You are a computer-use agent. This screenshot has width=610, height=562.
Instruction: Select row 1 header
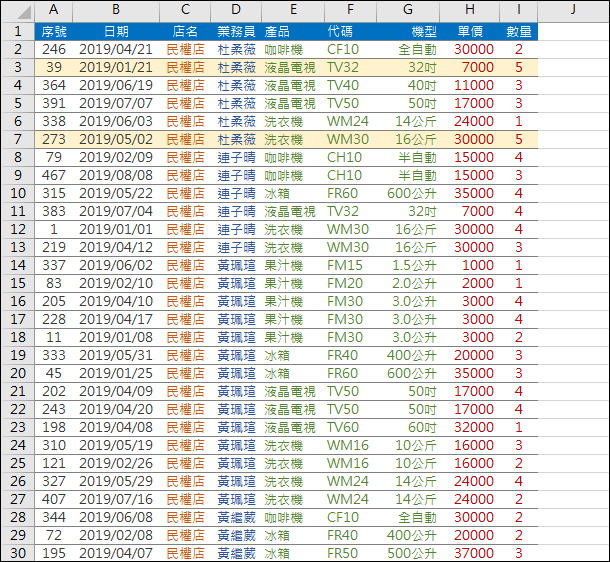click(x=18, y=31)
